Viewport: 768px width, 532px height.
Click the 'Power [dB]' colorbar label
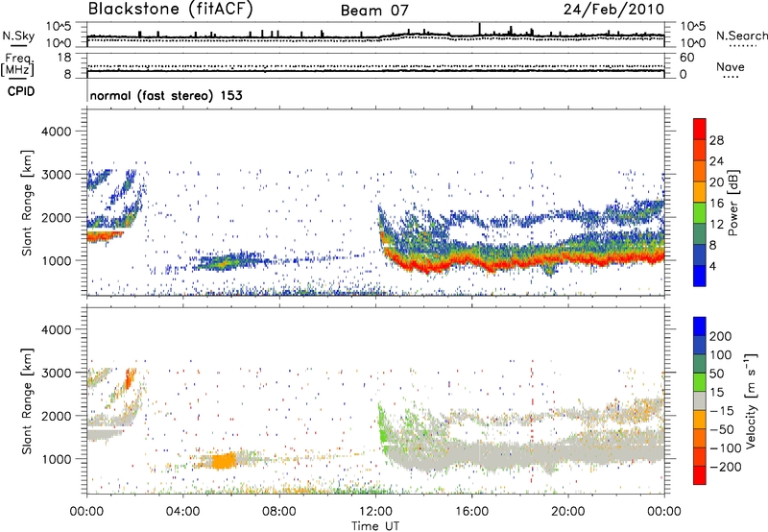tap(733, 203)
